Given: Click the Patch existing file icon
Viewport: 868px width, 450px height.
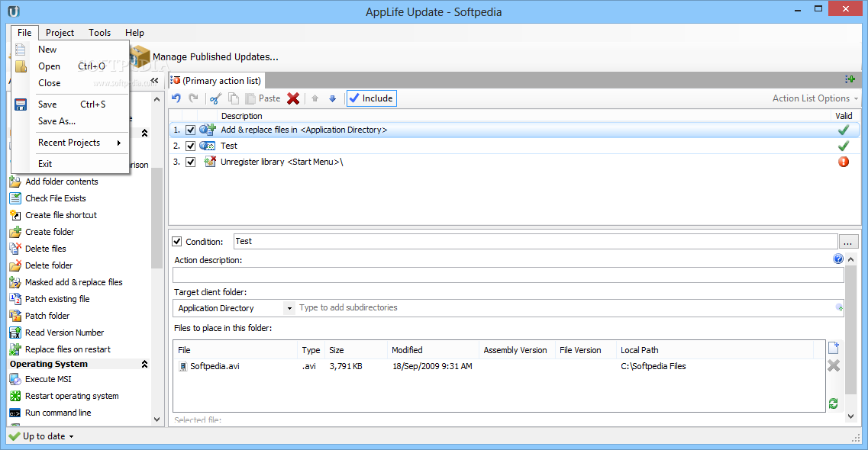Looking at the screenshot, I should click(15, 298).
